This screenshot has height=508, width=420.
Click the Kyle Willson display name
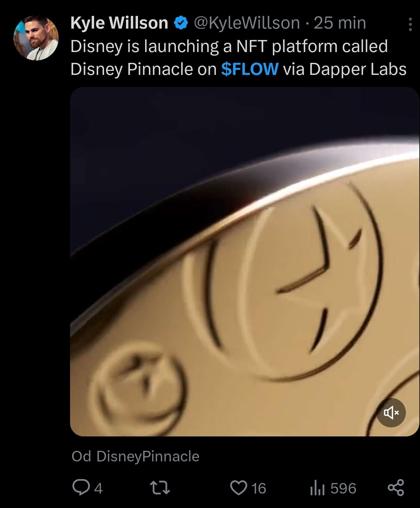coord(119,23)
